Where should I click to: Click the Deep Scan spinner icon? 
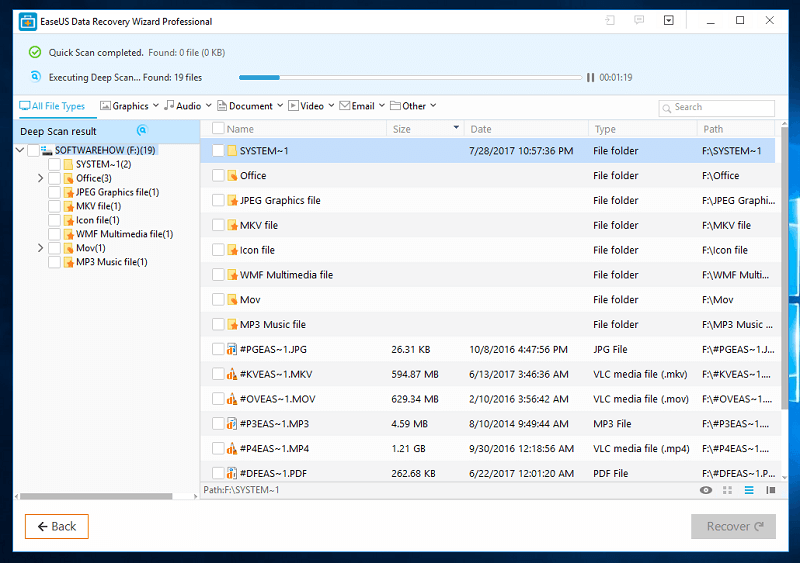click(35, 77)
